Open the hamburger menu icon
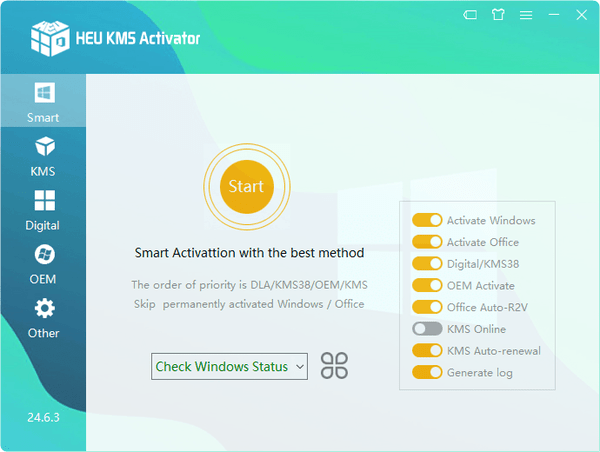600x452 pixels. point(526,15)
